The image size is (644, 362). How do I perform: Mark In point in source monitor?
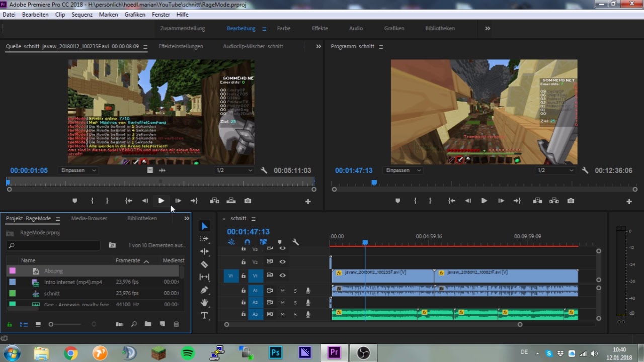pyautogui.click(x=92, y=201)
